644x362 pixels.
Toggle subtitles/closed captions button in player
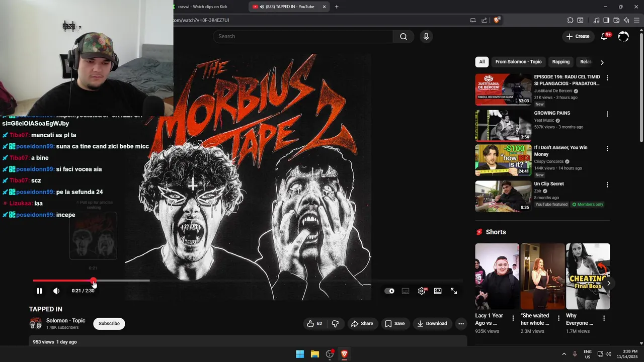point(406,291)
